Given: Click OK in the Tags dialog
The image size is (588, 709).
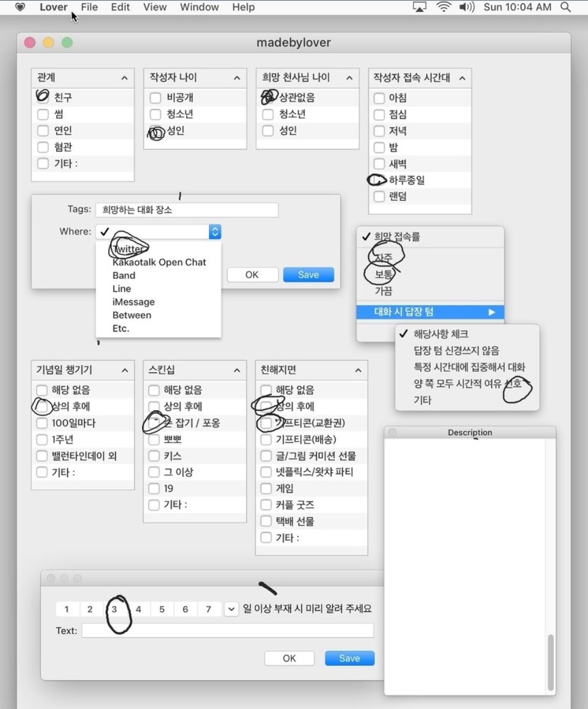Looking at the screenshot, I should pos(252,275).
